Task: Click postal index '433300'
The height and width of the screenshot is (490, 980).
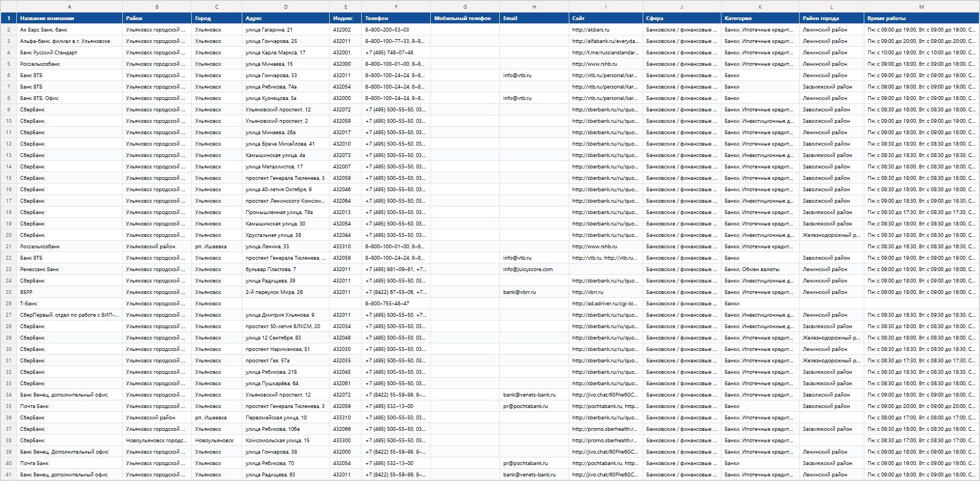Action: click(x=345, y=441)
